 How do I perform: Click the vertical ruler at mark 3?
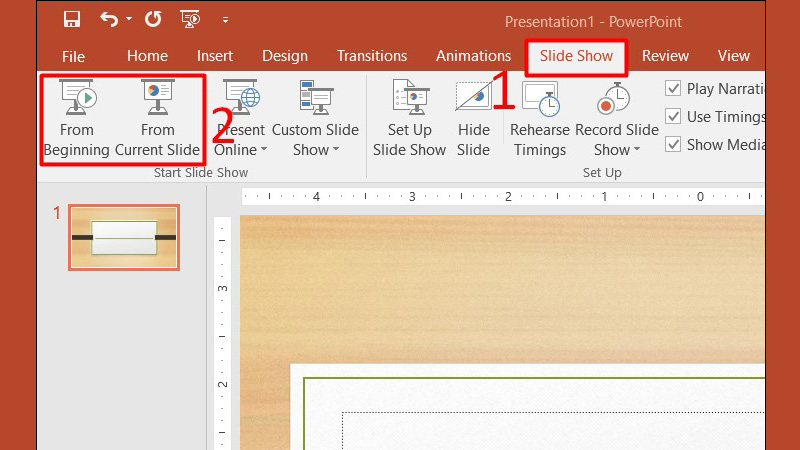(x=223, y=289)
